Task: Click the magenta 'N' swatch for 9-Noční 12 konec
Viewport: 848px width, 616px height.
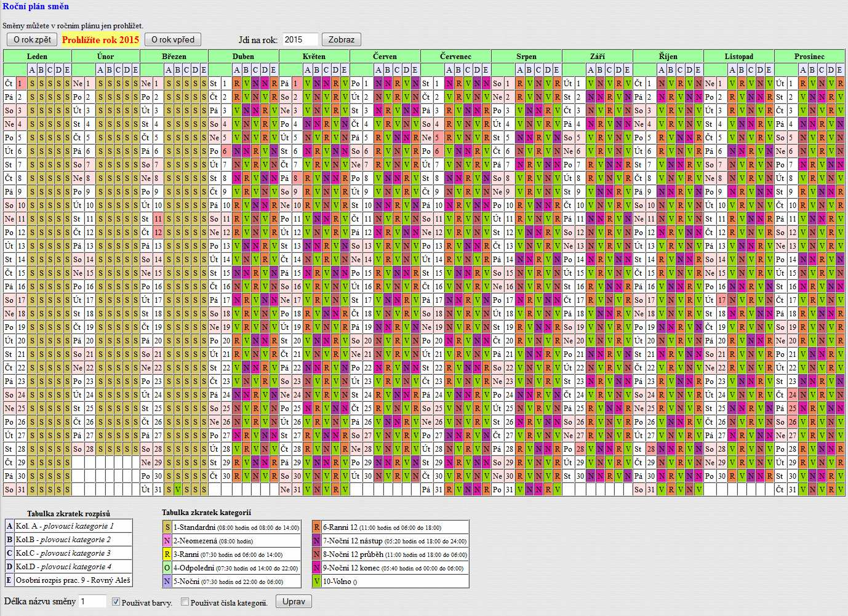Action: tap(316, 568)
